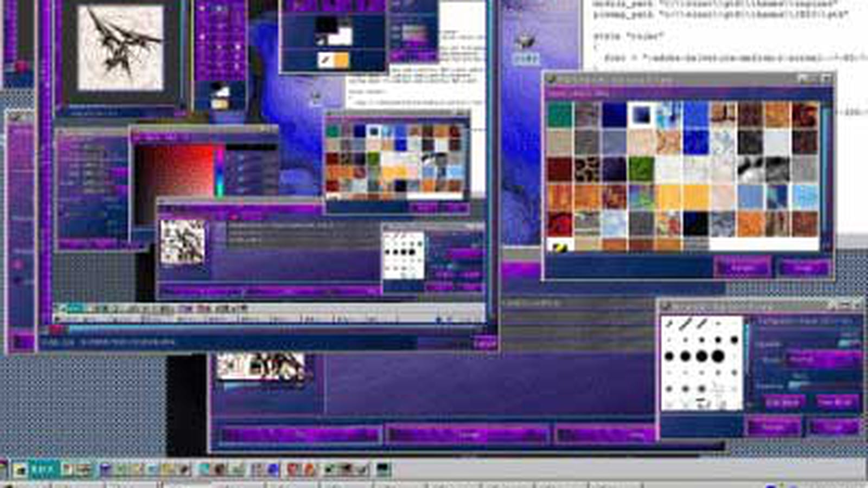Click the first wide button in the bottom dialog
868x488 pixels.
(301, 434)
